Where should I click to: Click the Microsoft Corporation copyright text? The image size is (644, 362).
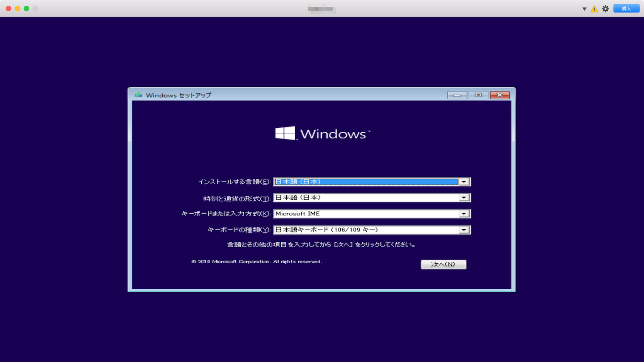coord(257,261)
